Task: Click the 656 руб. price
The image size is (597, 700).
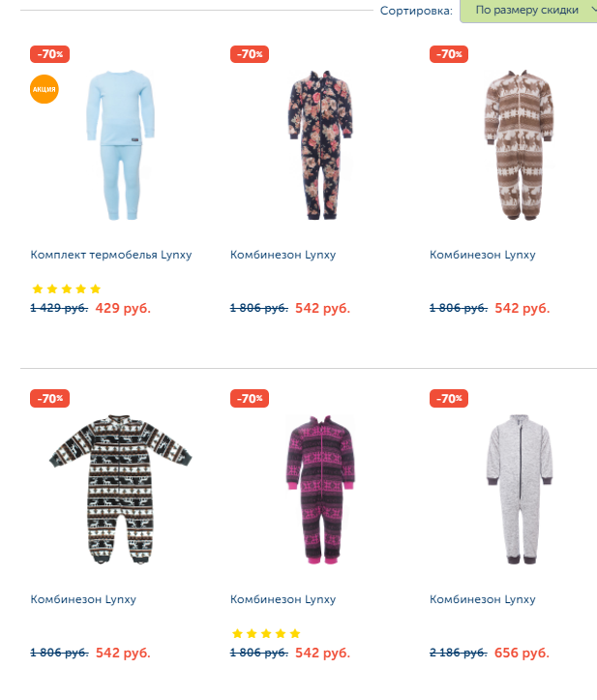Action: [522, 653]
